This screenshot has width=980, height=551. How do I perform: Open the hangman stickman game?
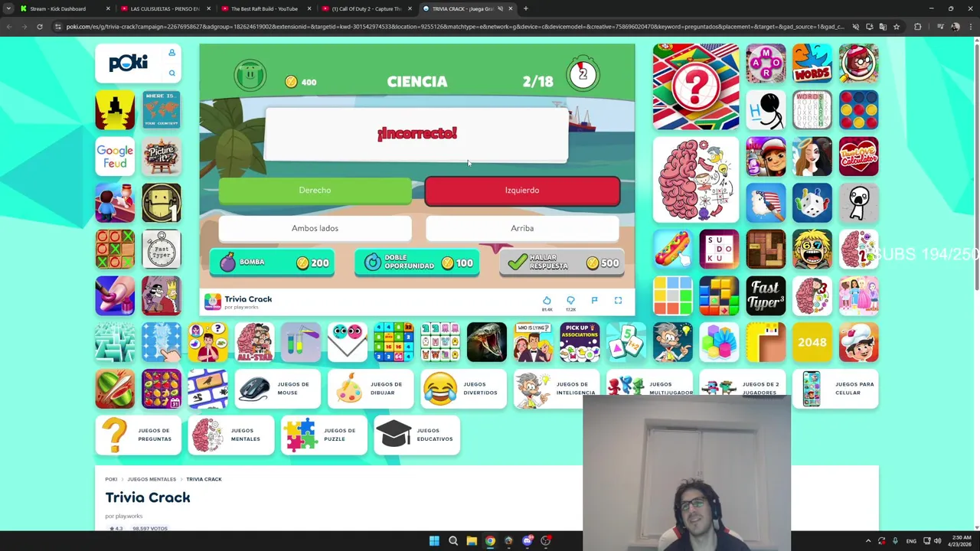pyautogui.click(x=766, y=110)
